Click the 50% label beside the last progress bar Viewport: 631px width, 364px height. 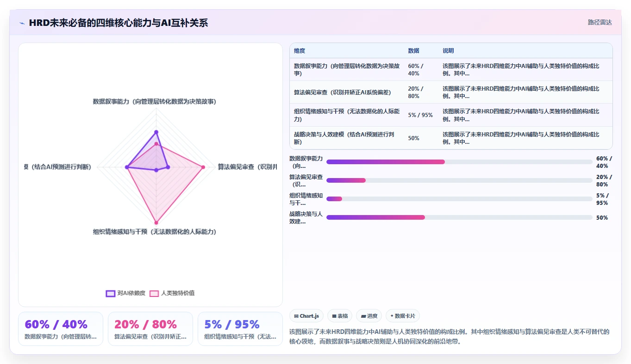click(602, 217)
